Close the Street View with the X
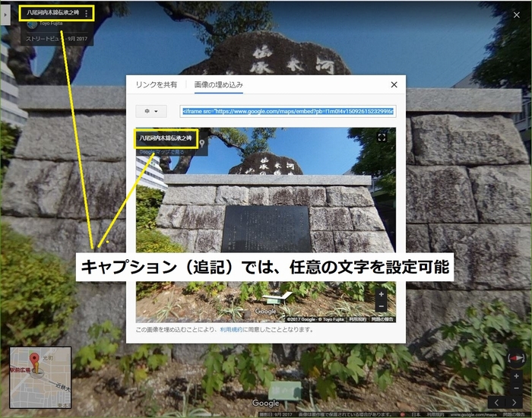Screen dimensions: 532x418 click(x=516, y=15)
